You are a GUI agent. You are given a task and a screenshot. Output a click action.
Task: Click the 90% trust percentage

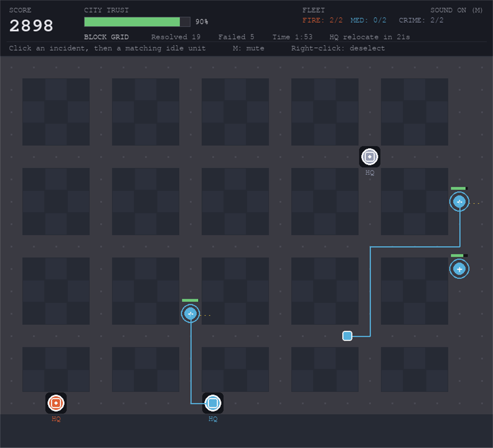pyautogui.click(x=202, y=22)
